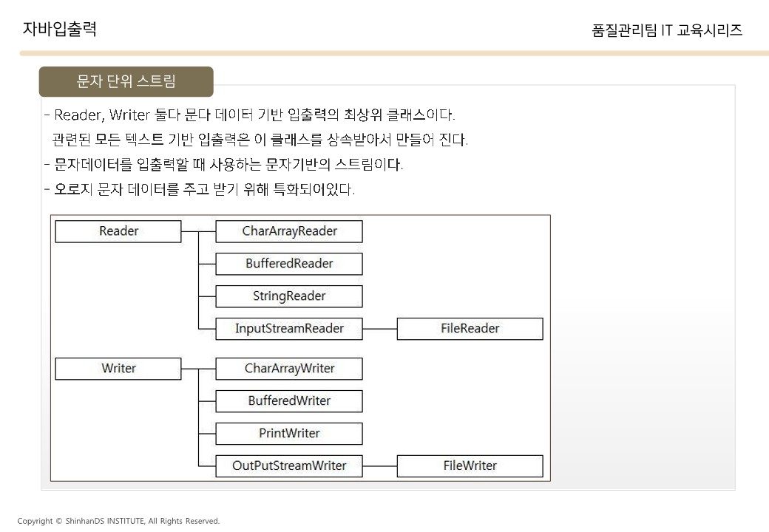
Task: Click the FileReader box
Action: [x=470, y=329]
